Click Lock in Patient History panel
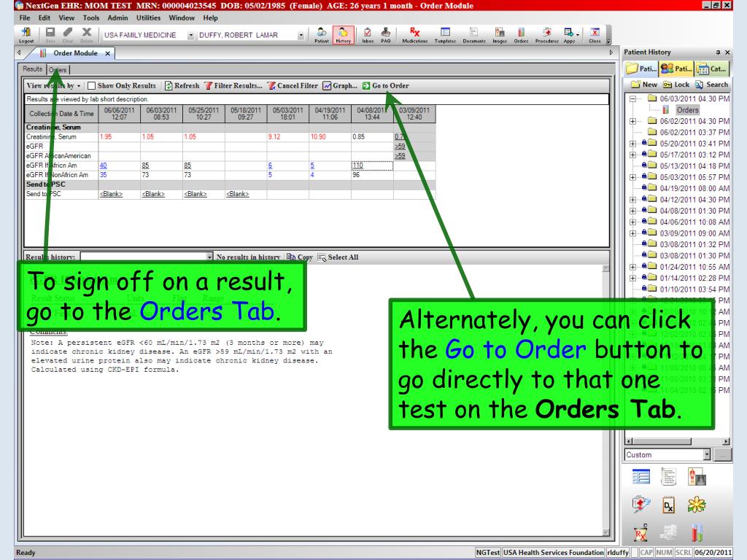 (x=676, y=85)
